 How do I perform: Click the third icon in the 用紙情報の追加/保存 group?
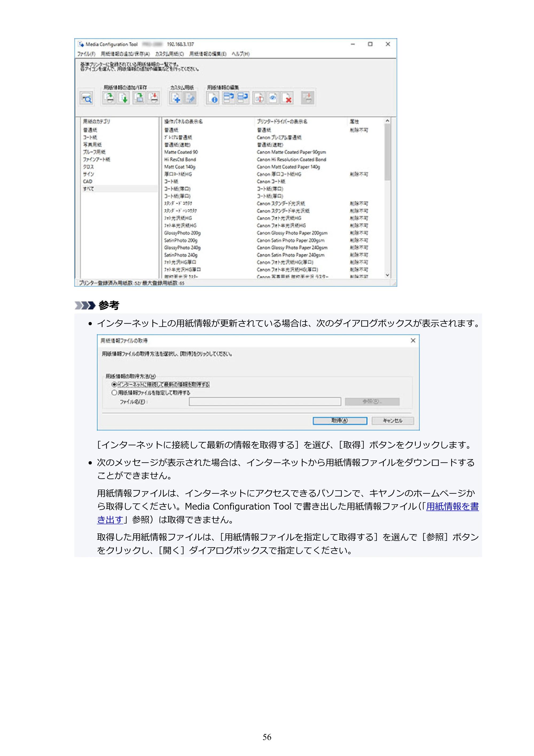[139, 98]
